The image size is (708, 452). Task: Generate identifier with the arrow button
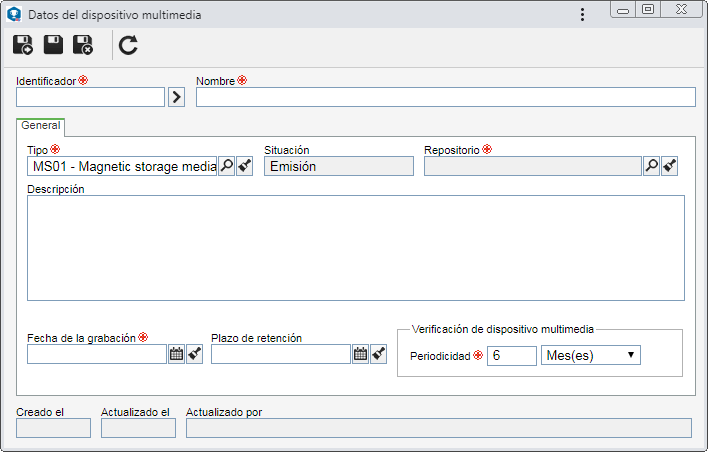177,97
